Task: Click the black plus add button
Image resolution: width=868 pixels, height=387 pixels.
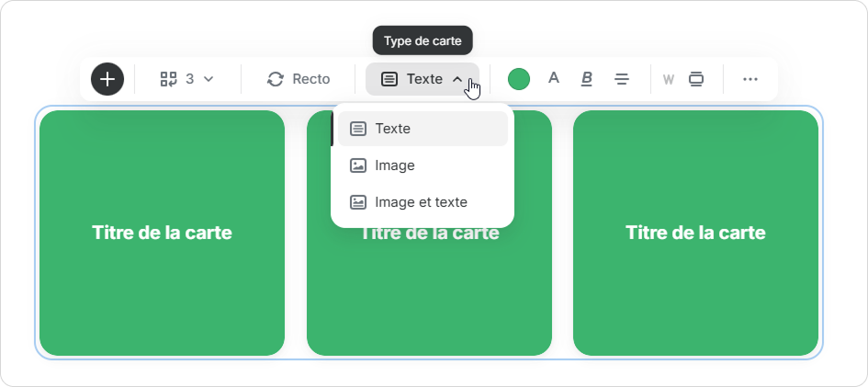Action: tap(107, 79)
